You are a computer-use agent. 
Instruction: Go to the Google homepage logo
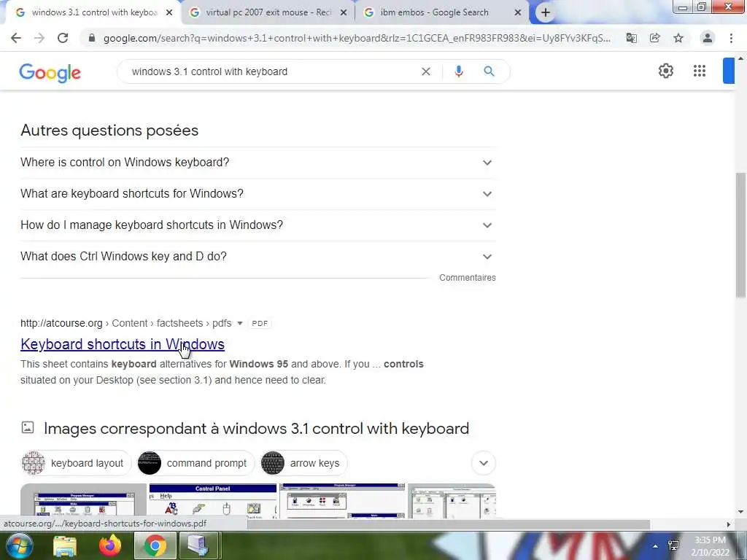click(50, 72)
